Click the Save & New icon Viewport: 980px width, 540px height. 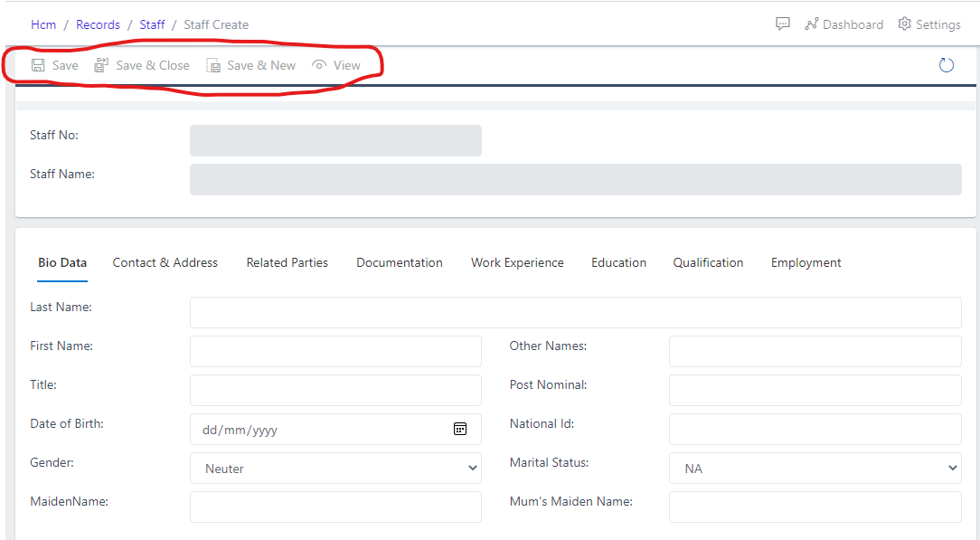coord(213,64)
